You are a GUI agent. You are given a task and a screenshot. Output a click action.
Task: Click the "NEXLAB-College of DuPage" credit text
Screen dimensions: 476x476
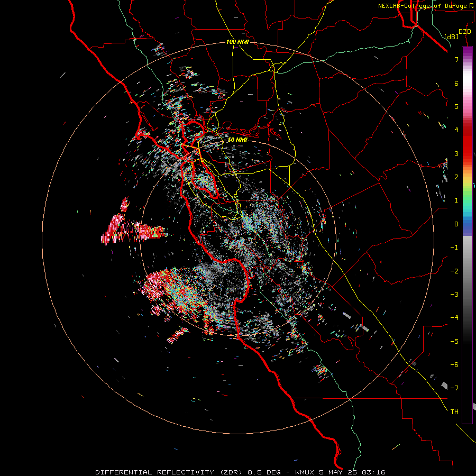[423, 6]
